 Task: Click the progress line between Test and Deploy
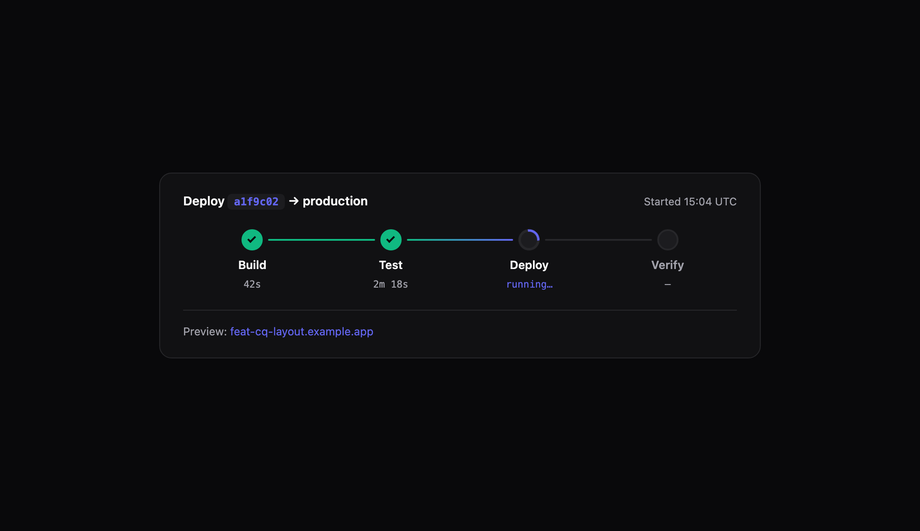click(x=459, y=239)
